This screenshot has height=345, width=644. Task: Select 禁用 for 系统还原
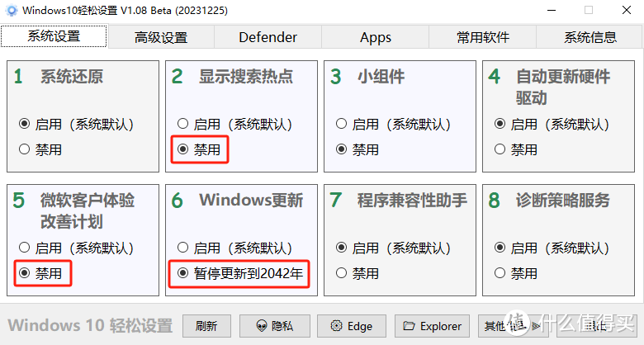[x=24, y=149]
